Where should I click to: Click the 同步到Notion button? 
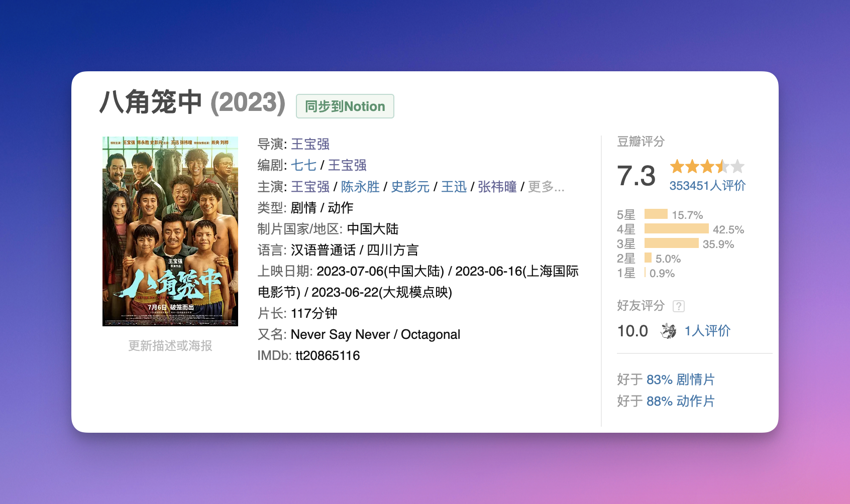click(345, 106)
